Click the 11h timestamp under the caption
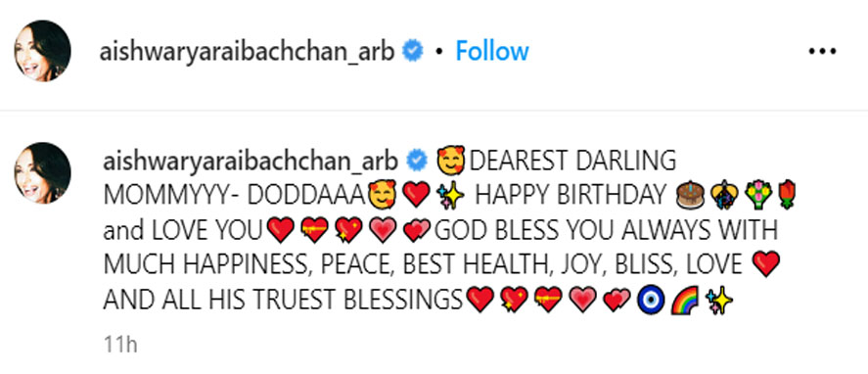This screenshot has width=868, height=374. (x=120, y=344)
